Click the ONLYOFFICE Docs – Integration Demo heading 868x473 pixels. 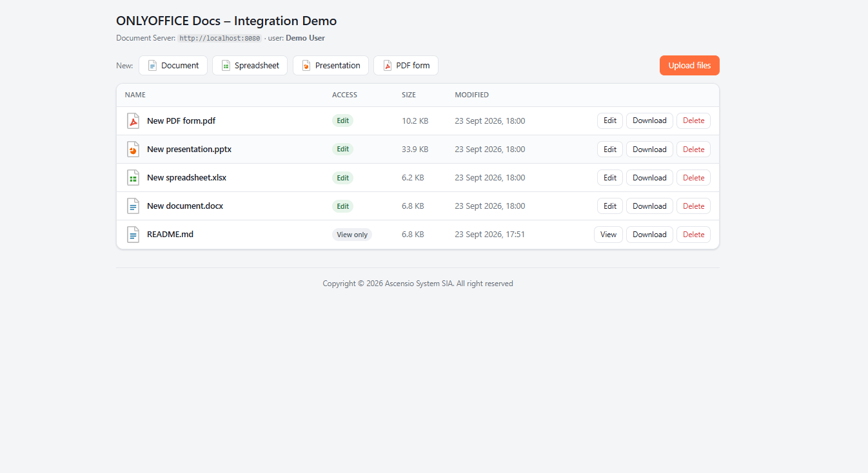(226, 21)
